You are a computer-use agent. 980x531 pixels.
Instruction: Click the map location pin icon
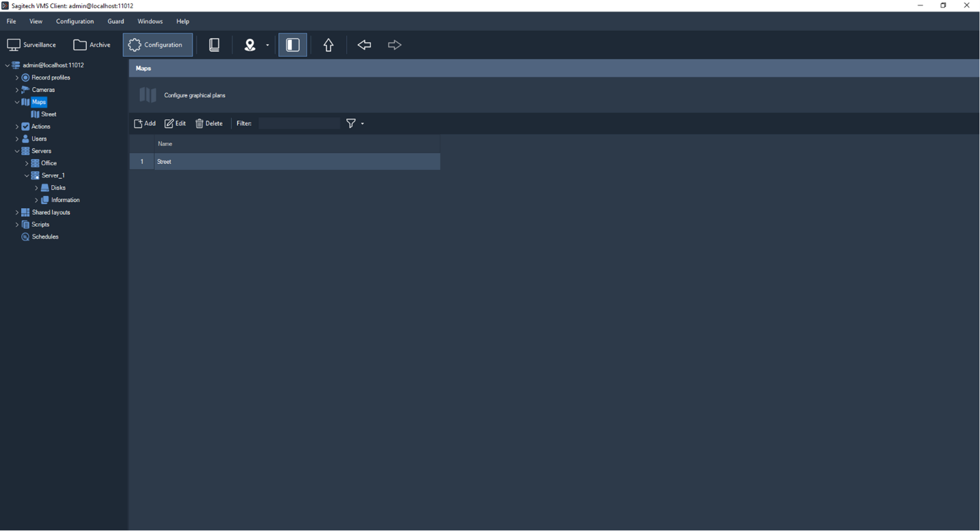pos(250,45)
